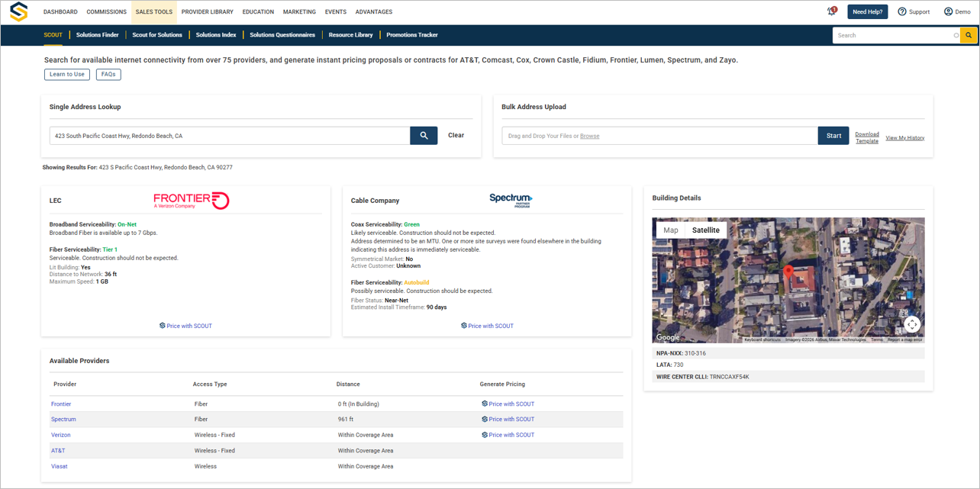980x489 pixels.
Task: Click the bulk upload drag and drop field
Action: tap(660, 136)
